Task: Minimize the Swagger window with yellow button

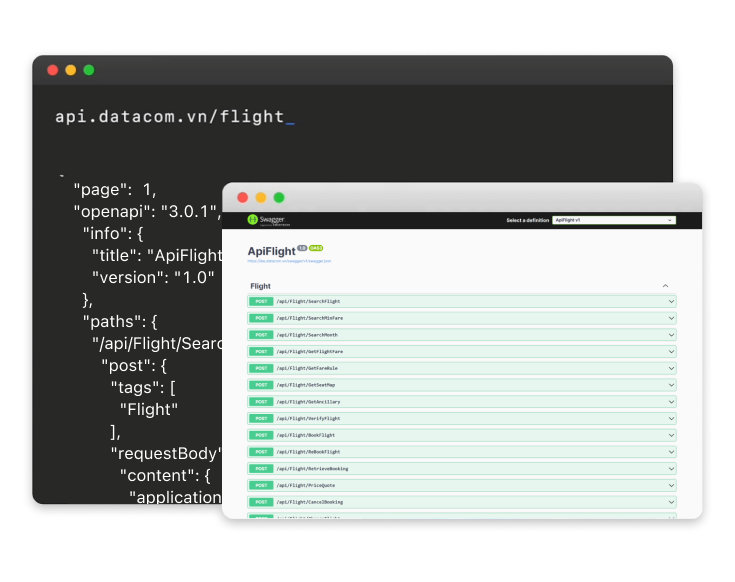Action: click(261, 197)
